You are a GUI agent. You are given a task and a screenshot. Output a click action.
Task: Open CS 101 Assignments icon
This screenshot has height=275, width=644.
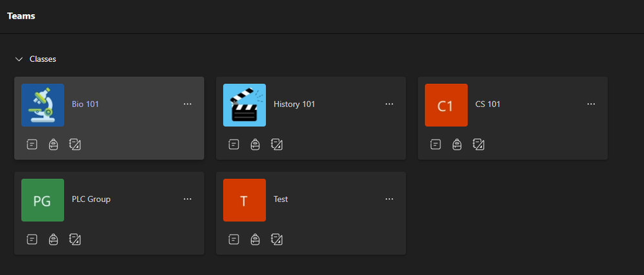click(x=436, y=145)
